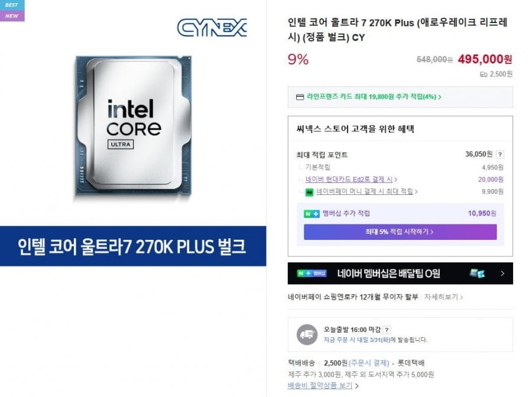Click the green Naver Pay N icon

point(309,192)
